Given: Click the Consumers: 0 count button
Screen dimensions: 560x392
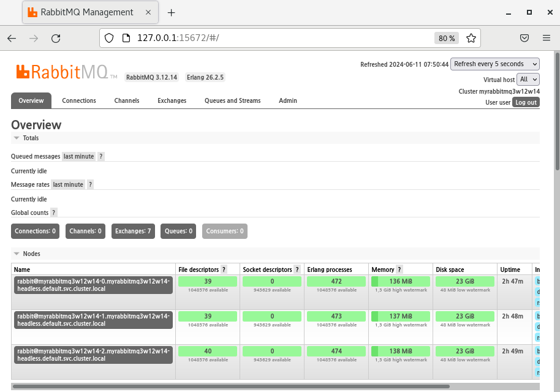Looking at the screenshot, I should 225,231.
